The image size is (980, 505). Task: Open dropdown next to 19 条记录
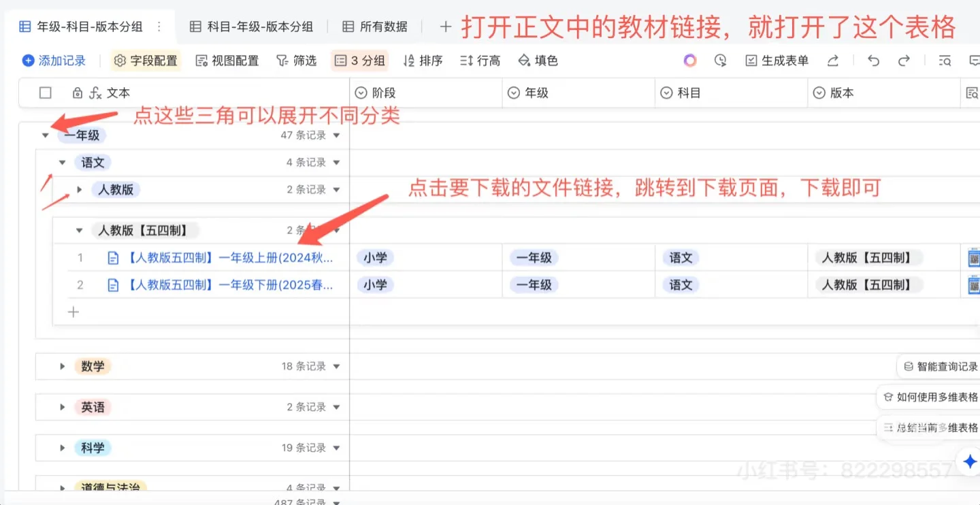(336, 449)
